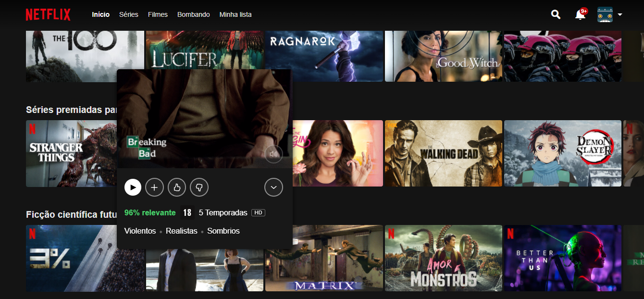Toggle the preview sound speaker icon
Screen dimensions: 644x299
point(274,154)
